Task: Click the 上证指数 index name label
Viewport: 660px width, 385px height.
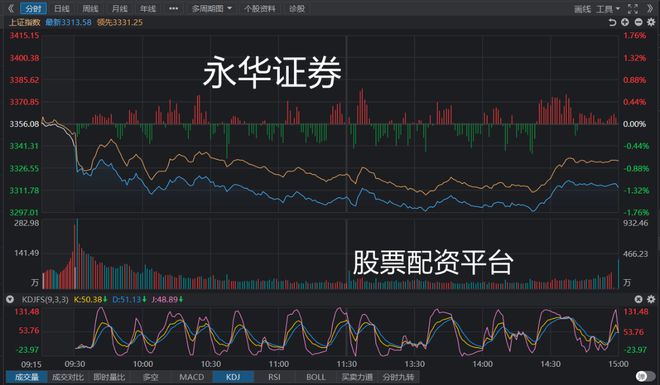Action: pos(24,22)
